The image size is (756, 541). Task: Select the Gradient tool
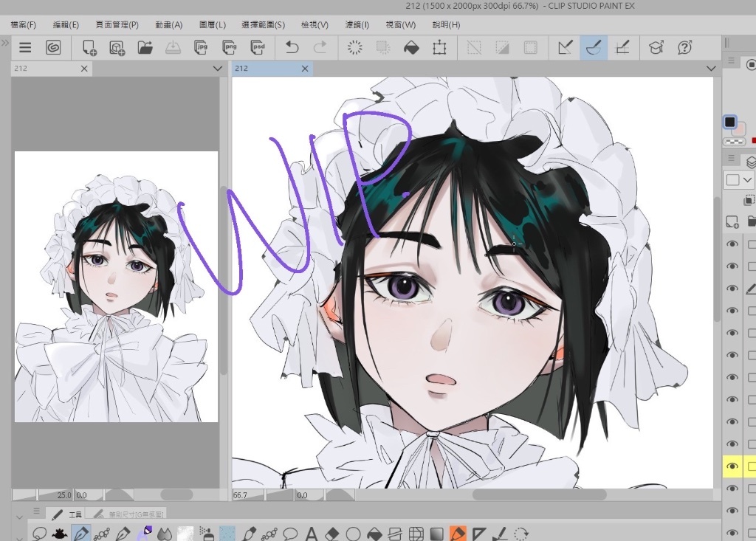pos(437,534)
